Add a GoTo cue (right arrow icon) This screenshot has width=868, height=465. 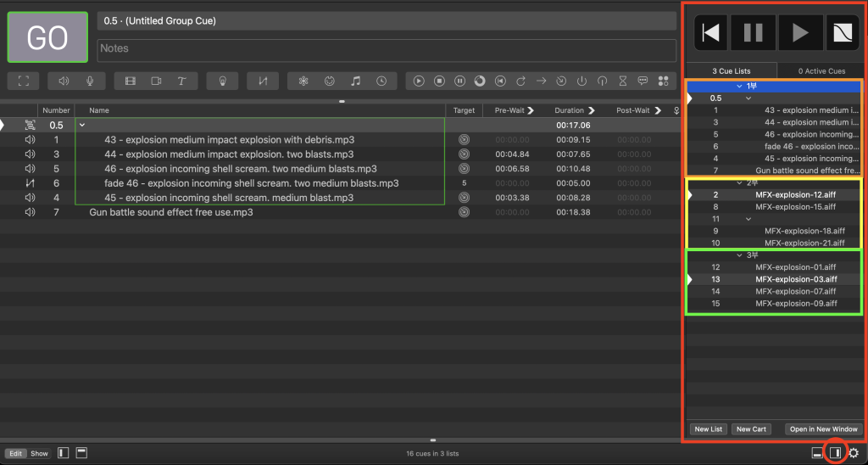pos(541,81)
